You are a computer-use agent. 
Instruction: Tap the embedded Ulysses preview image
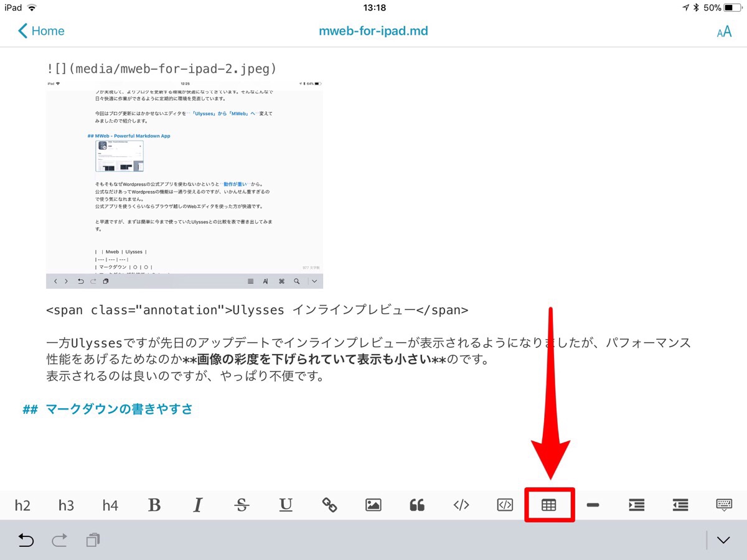pos(184,184)
